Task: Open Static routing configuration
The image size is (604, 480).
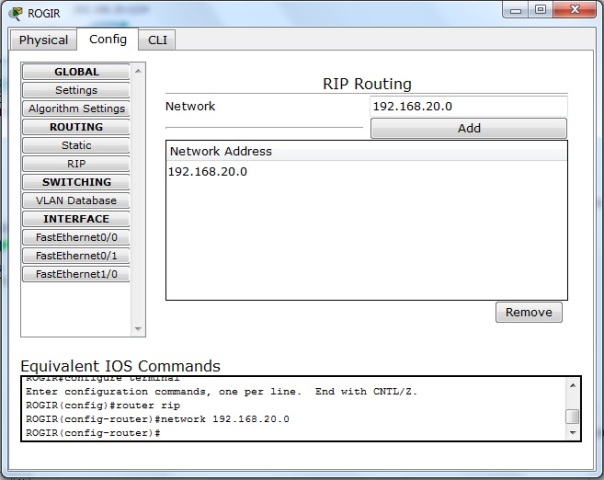Action: [x=76, y=145]
